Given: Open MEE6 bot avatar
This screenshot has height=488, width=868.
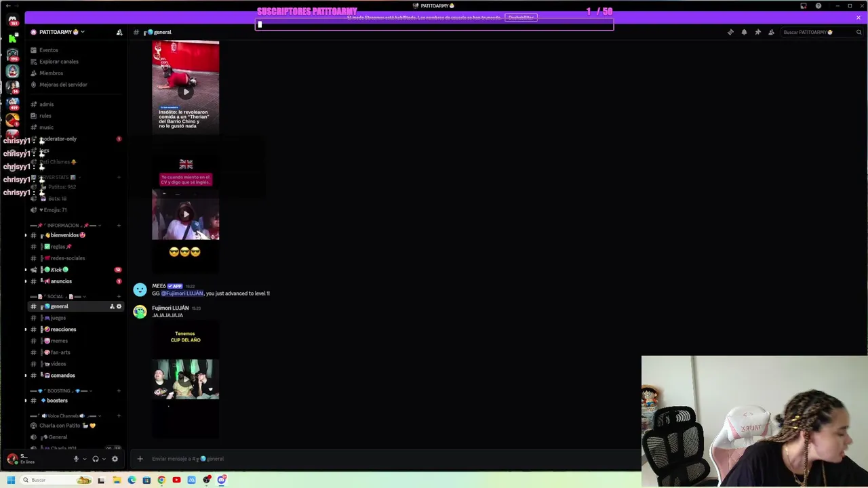Looking at the screenshot, I should 140,289.
